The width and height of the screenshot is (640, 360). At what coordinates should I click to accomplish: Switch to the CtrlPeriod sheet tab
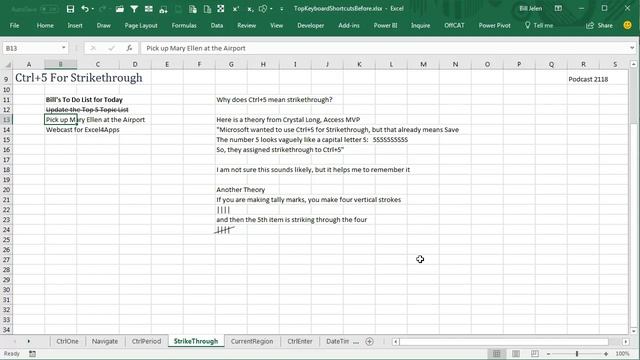146,341
